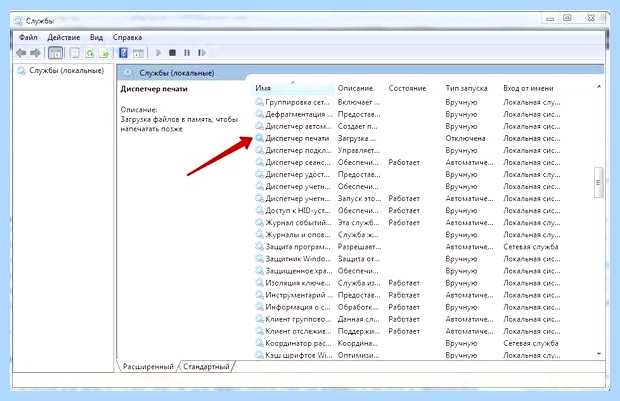Click the scrollbar up arrow
This screenshot has height=401, width=620.
pos(599,86)
